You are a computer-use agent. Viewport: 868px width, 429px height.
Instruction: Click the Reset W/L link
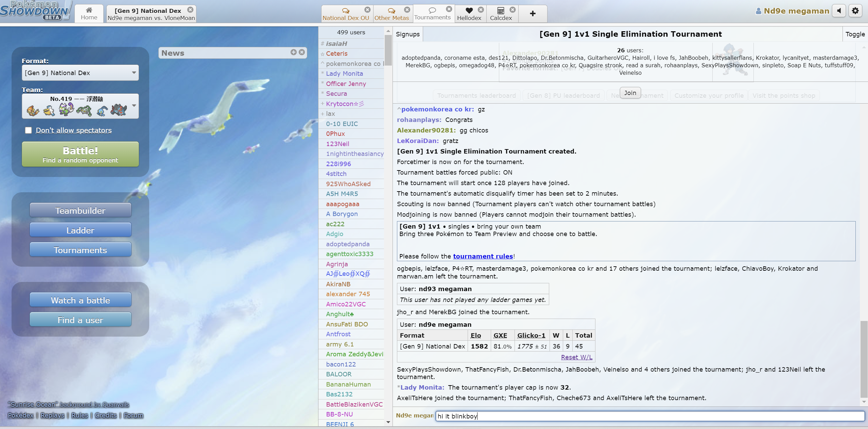point(576,357)
